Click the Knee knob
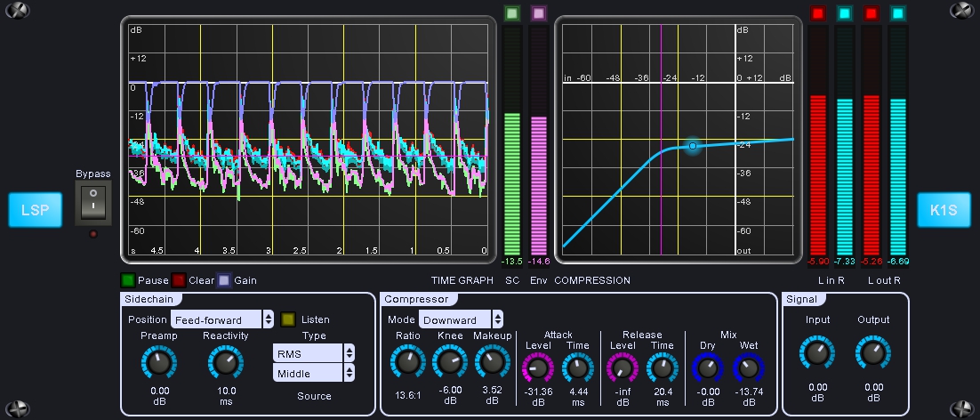This screenshot has height=420, width=980. pos(450,362)
